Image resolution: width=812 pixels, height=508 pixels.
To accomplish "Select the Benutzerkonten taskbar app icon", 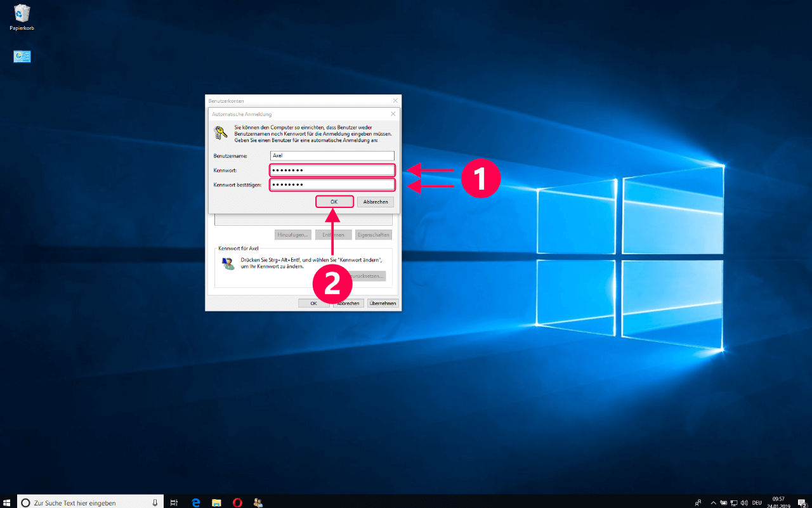I will point(258,503).
